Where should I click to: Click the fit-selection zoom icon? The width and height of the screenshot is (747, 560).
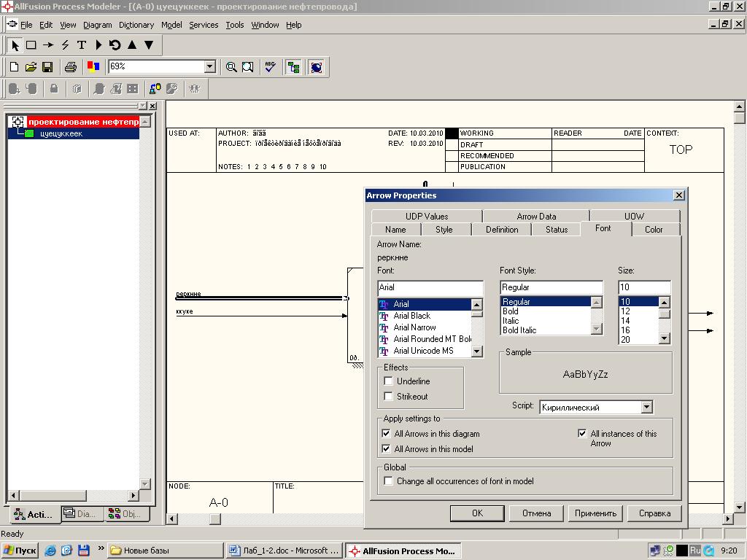(x=248, y=67)
